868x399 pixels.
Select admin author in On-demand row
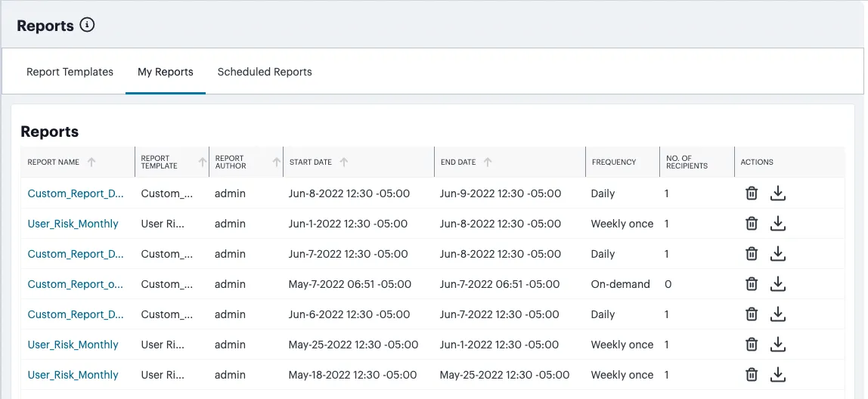coord(231,284)
